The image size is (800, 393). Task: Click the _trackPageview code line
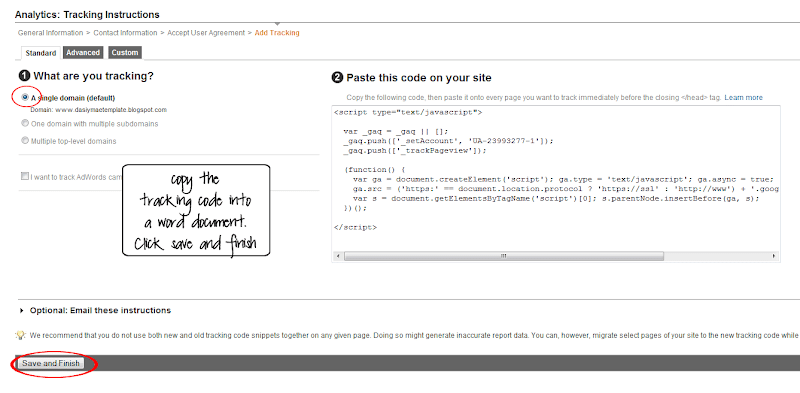(415, 151)
